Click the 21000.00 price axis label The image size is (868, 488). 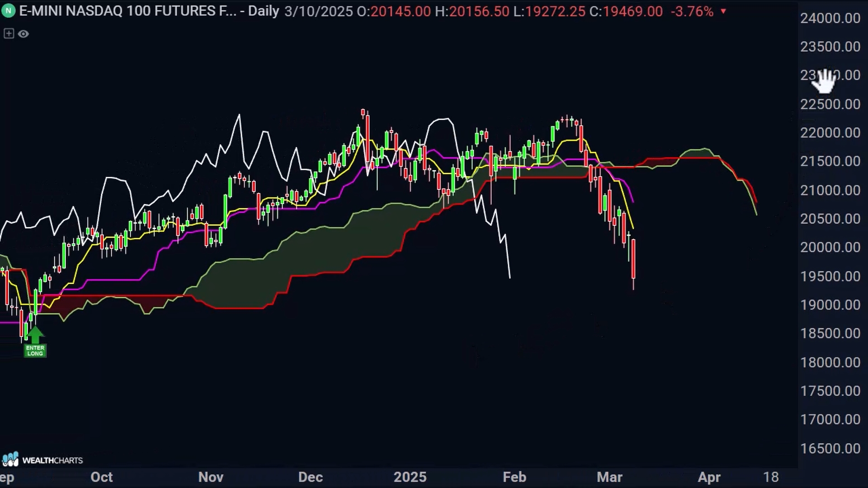[x=830, y=190]
